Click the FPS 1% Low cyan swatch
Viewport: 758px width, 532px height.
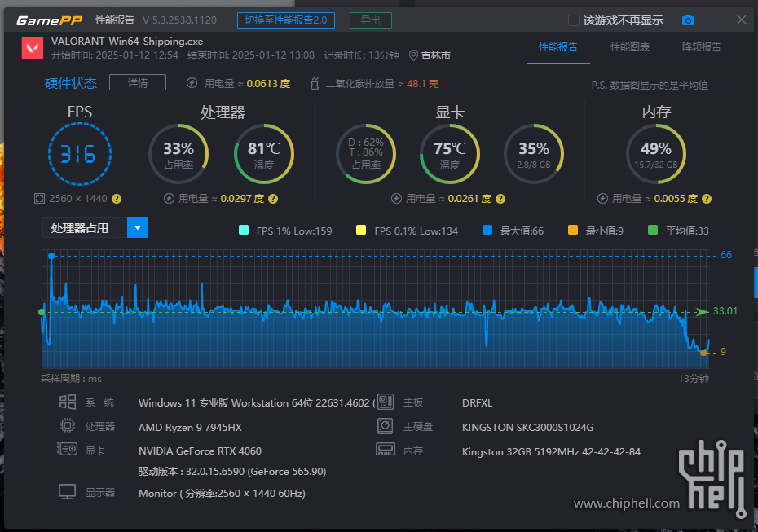[245, 230]
